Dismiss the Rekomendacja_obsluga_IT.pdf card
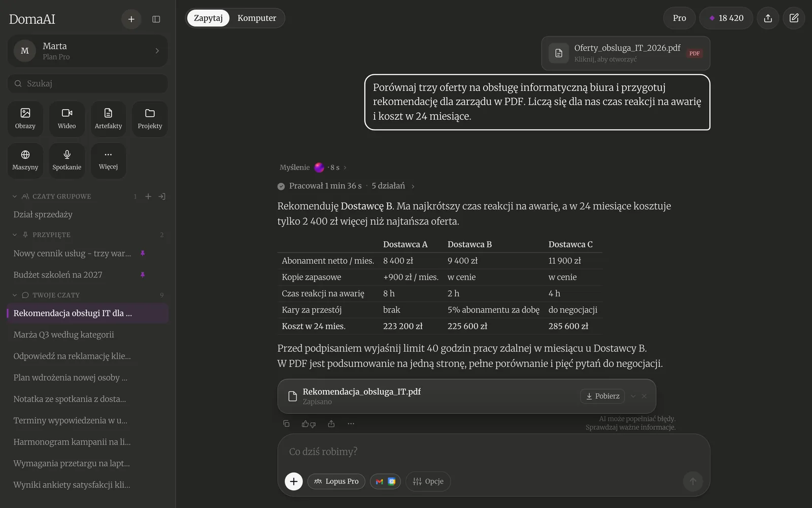This screenshot has height=508, width=812. click(x=644, y=396)
